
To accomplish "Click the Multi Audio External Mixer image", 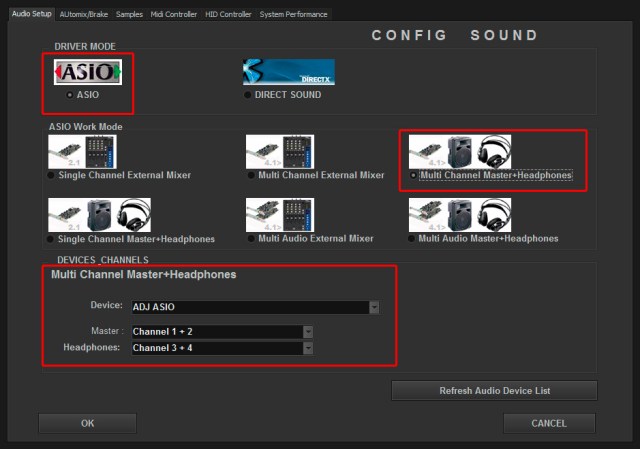I will tap(280, 215).
